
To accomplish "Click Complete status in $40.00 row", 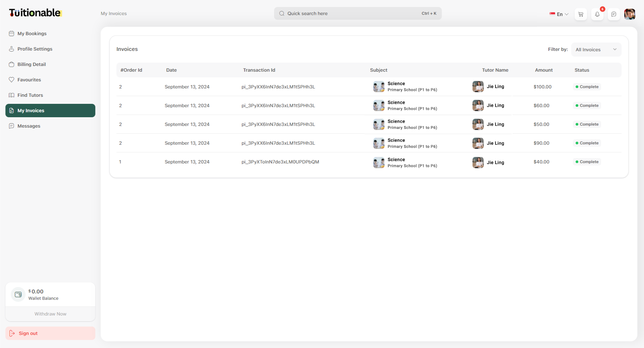I will [x=587, y=162].
